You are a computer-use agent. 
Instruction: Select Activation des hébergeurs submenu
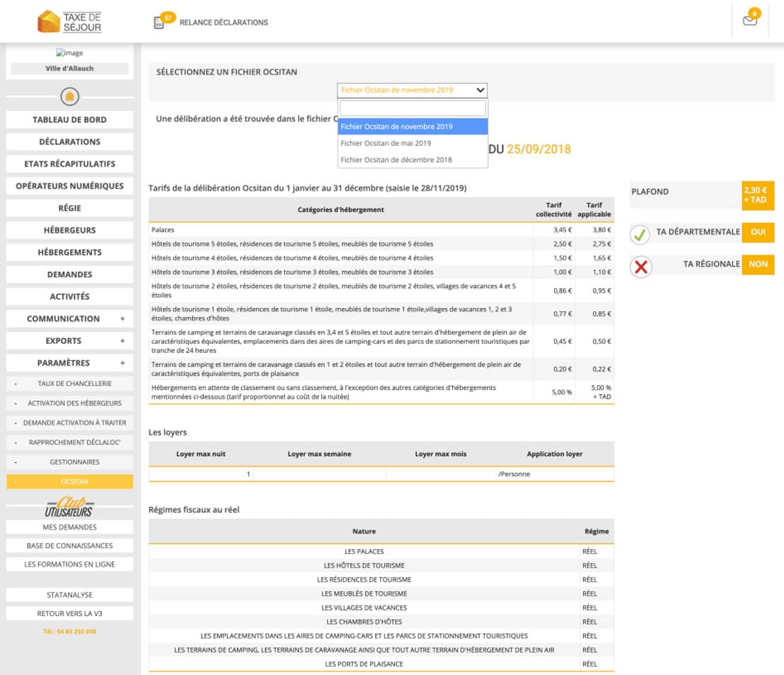point(69,403)
